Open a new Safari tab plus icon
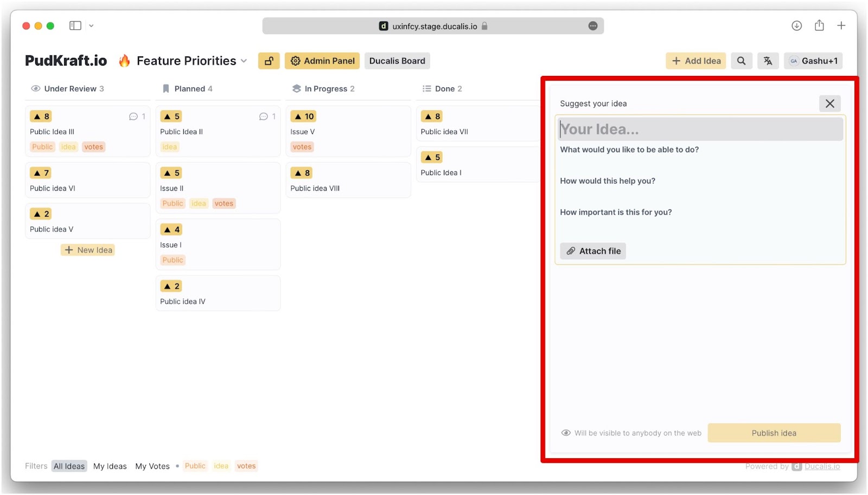 (841, 25)
